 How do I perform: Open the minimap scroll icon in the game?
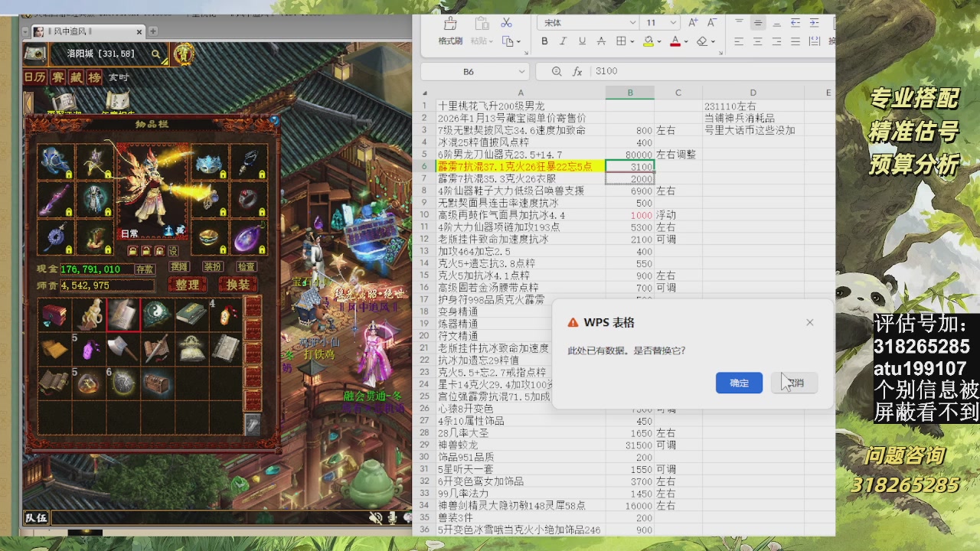pyautogui.click(x=35, y=54)
